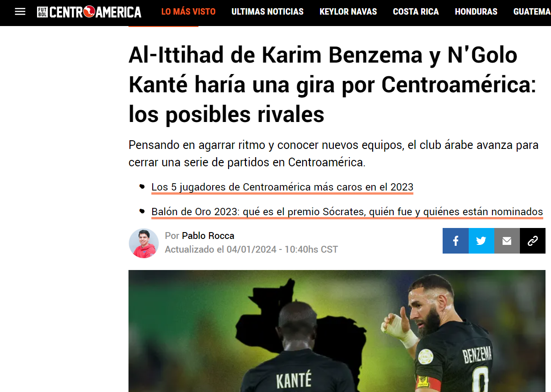Image resolution: width=551 pixels, height=392 pixels.
Task: Select Keylor Navas navigation item
Action: click(x=348, y=12)
